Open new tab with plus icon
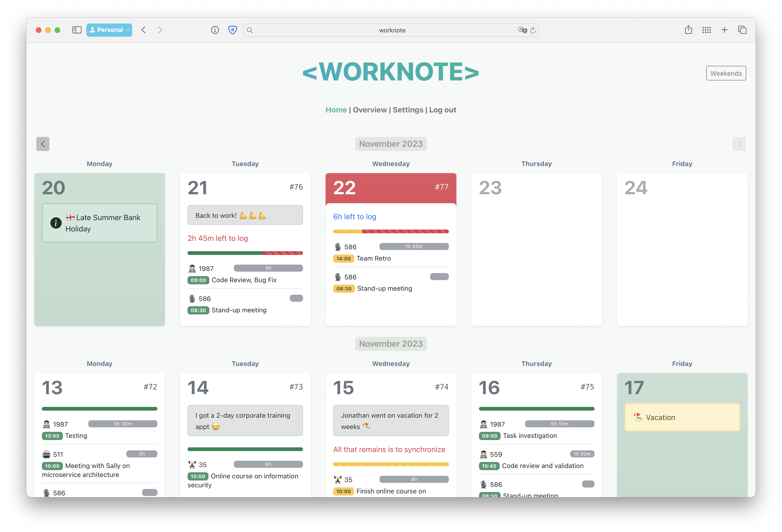The image size is (782, 532). tap(724, 30)
